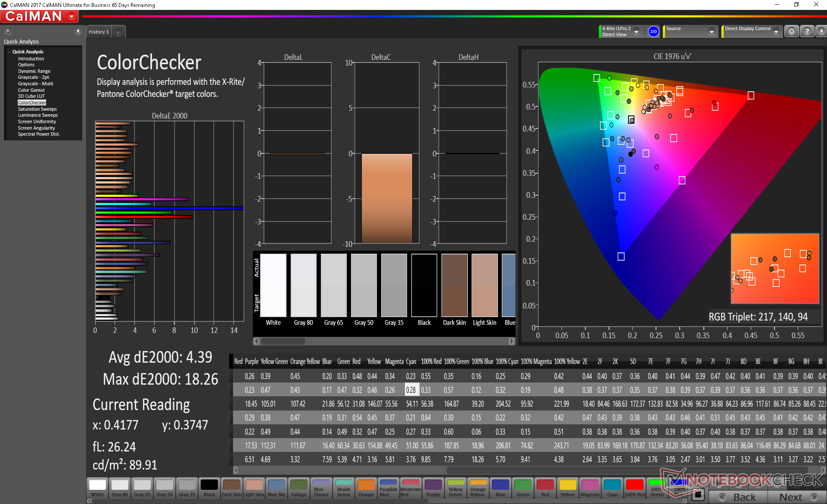Screen dimensions: 827x504
Task: Open the settings gear icon
Action: click(x=791, y=31)
